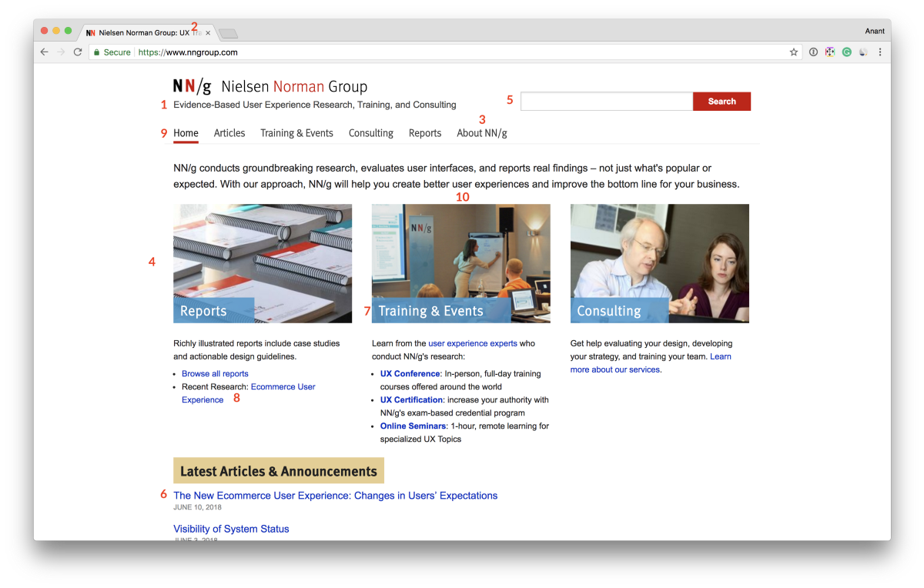The width and height of the screenshot is (924, 588).
Task: Click the Consulting image tile
Action: coord(660,263)
